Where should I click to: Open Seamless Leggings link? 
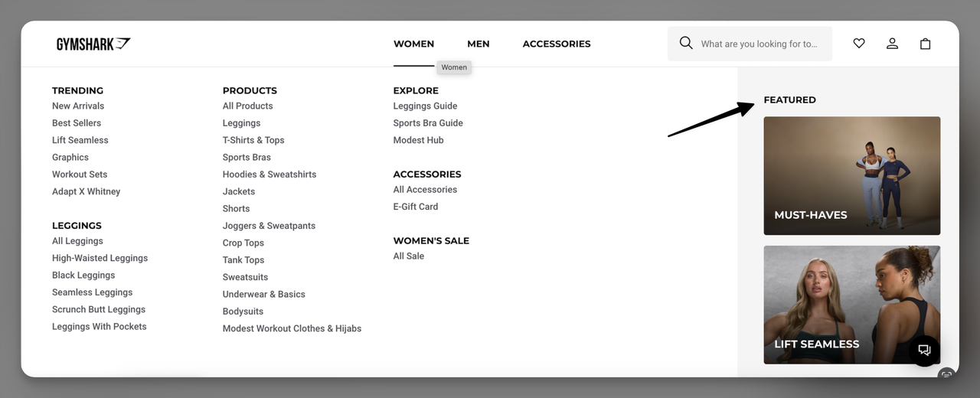click(92, 292)
